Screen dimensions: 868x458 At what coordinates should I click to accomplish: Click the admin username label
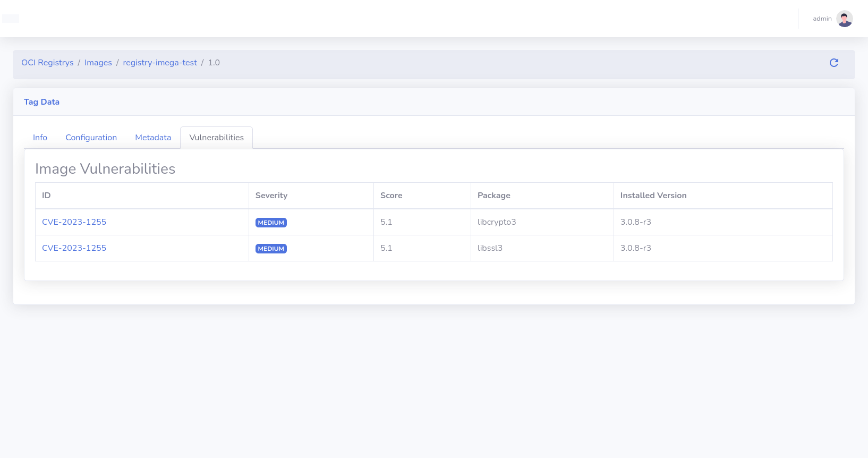[x=822, y=19]
